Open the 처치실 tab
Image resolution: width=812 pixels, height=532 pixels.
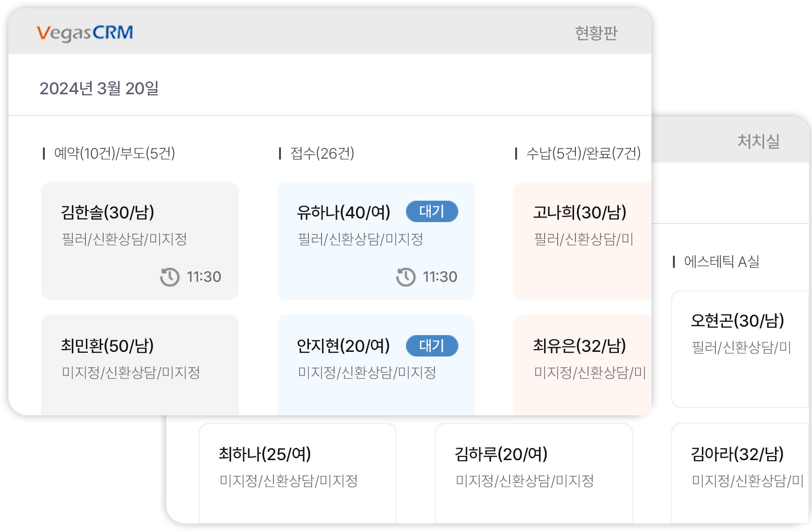(x=758, y=141)
